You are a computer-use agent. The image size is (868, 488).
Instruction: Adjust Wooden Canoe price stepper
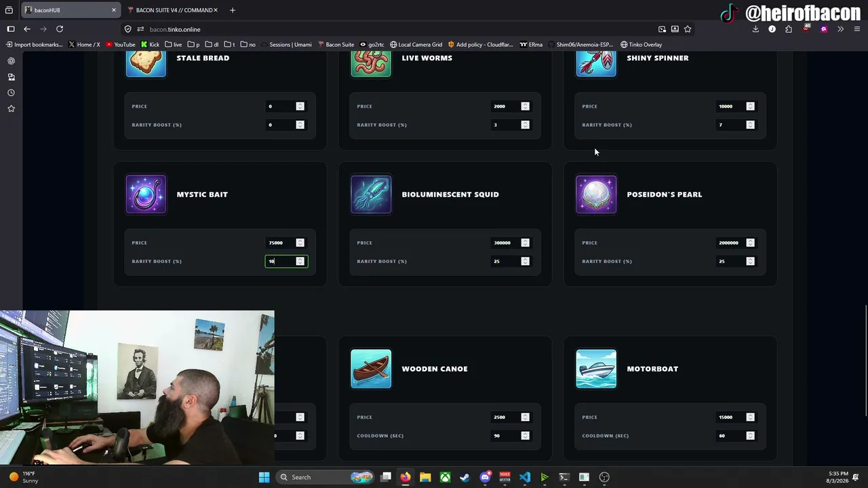(x=525, y=417)
